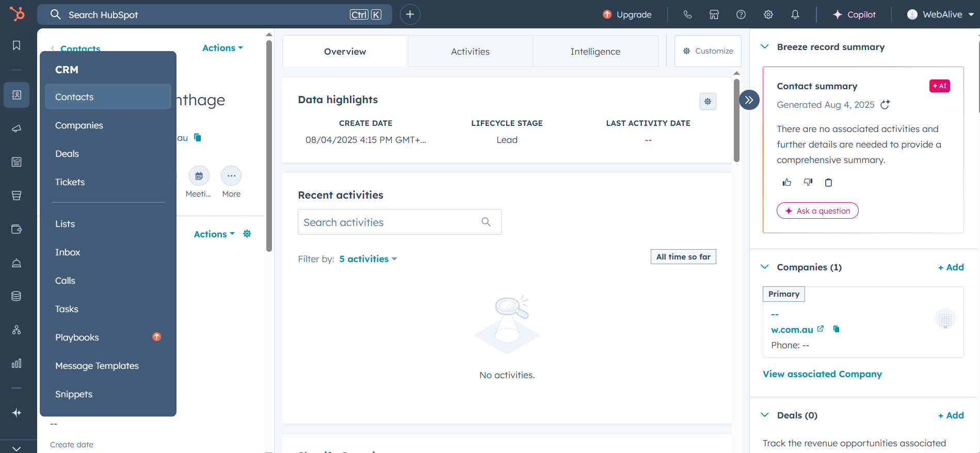Screen dimensions: 980x453
Task: Open the CRM contacts sidebar icon
Action: 17,95
